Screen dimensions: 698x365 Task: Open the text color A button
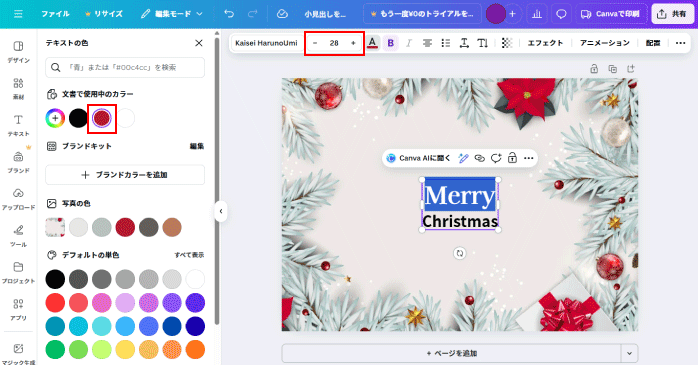pos(373,43)
